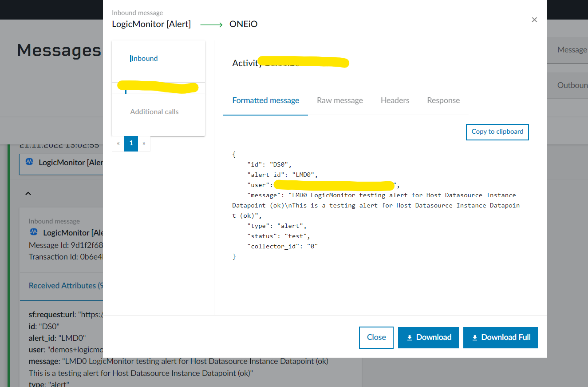Screen dimensions: 588x387
Task: Click the LogicMonitor [Alert] title in dialog
Action: point(151,24)
